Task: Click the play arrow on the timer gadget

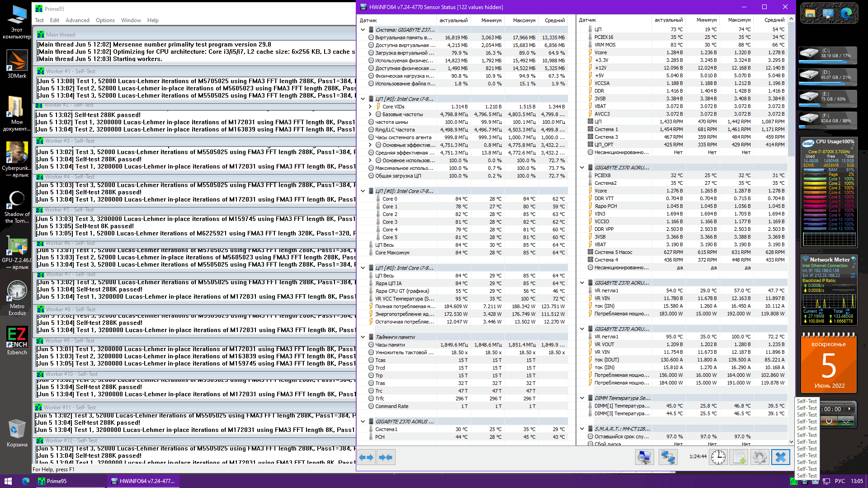Action: pyautogui.click(x=849, y=409)
